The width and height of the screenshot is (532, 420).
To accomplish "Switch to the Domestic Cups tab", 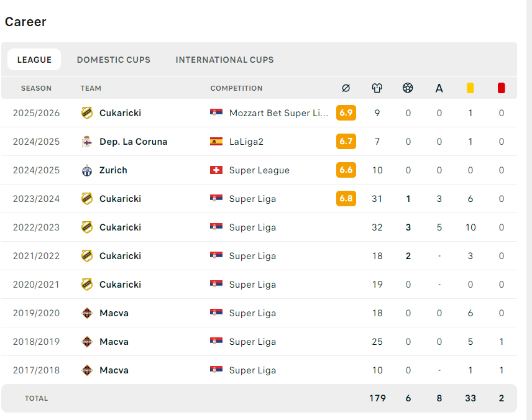I will [114, 60].
